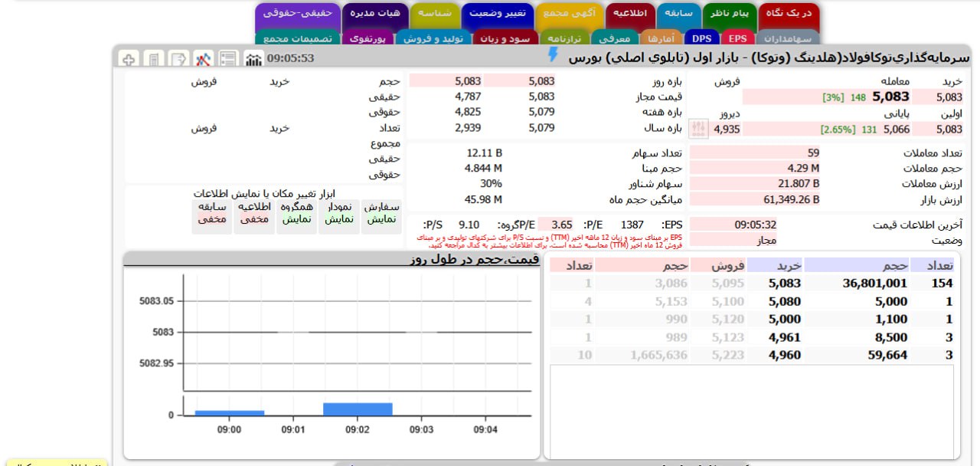This screenshot has height=466, width=980.
Task: Switch to the ترازنامه tab
Action: click(x=565, y=38)
